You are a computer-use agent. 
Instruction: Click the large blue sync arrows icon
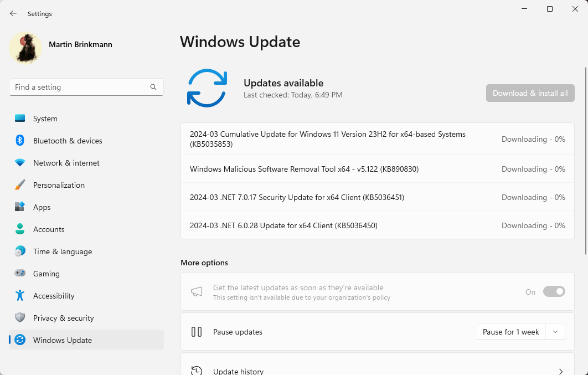207,88
